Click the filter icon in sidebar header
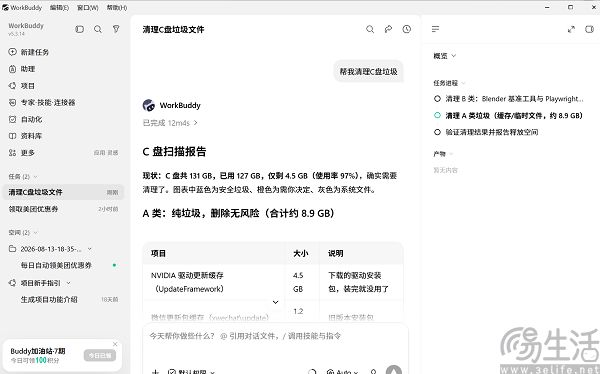This screenshot has width=600, height=374. coord(116,29)
